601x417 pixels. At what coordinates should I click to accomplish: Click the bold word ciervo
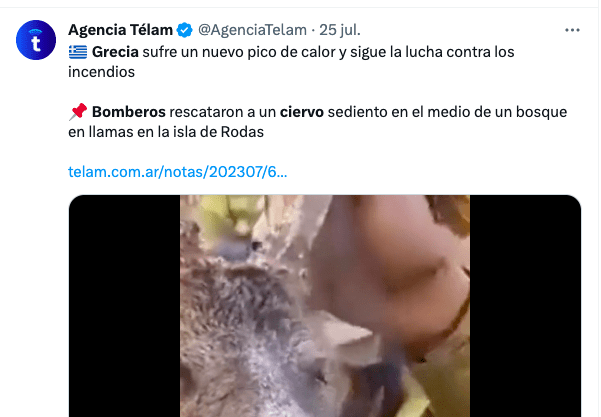(x=302, y=112)
